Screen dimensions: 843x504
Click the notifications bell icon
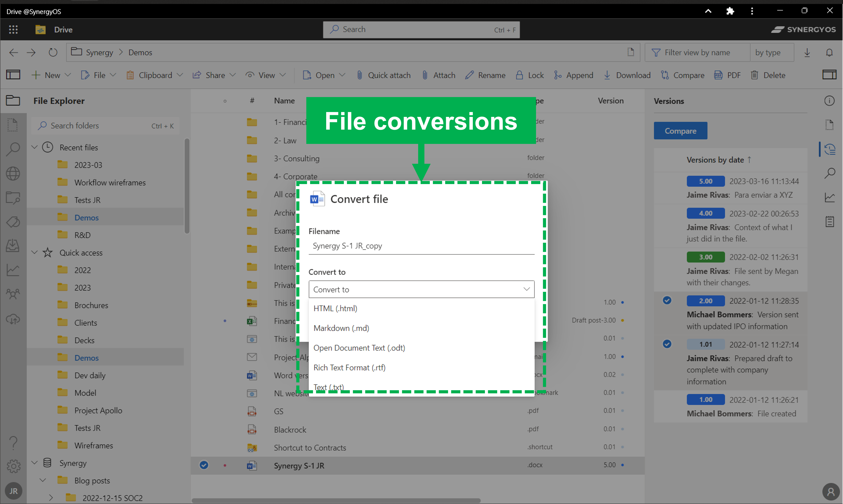click(x=829, y=52)
